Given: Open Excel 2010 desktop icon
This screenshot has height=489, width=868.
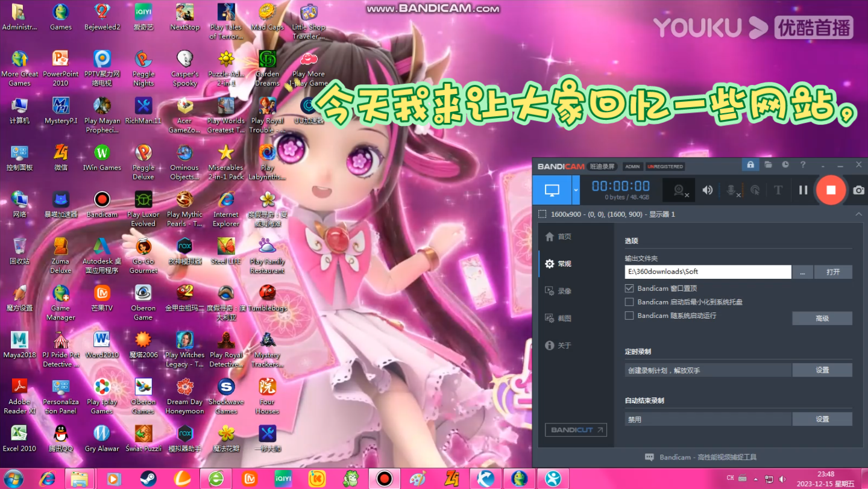Looking at the screenshot, I should [19, 438].
